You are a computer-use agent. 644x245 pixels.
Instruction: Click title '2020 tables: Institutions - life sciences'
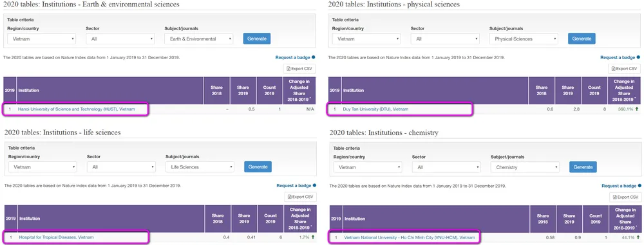(62, 132)
